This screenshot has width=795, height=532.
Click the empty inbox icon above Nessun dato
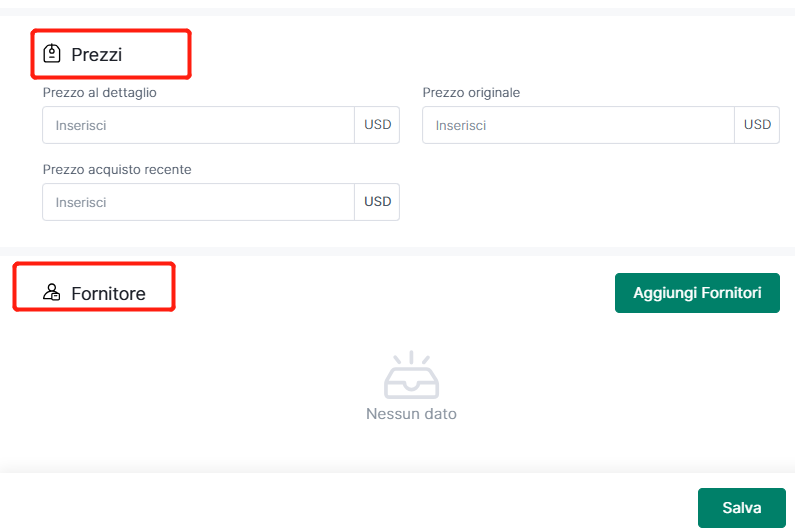coord(411,377)
